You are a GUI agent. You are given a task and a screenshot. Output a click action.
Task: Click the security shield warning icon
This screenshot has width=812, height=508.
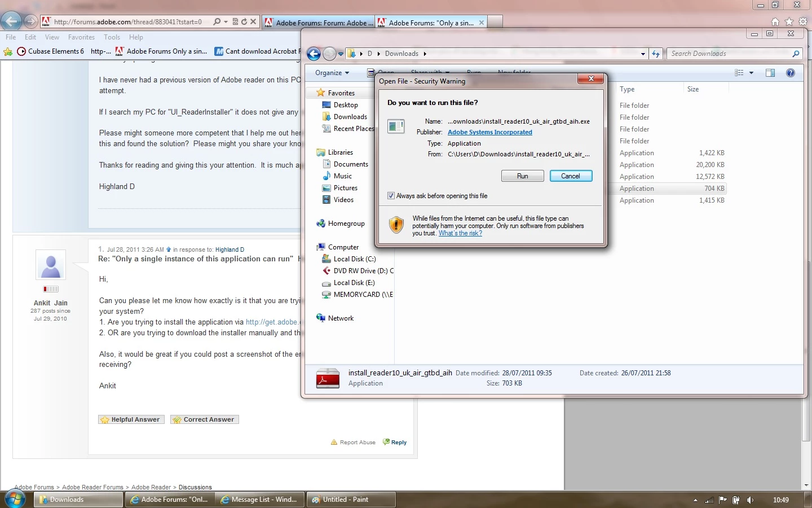click(396, 225)
